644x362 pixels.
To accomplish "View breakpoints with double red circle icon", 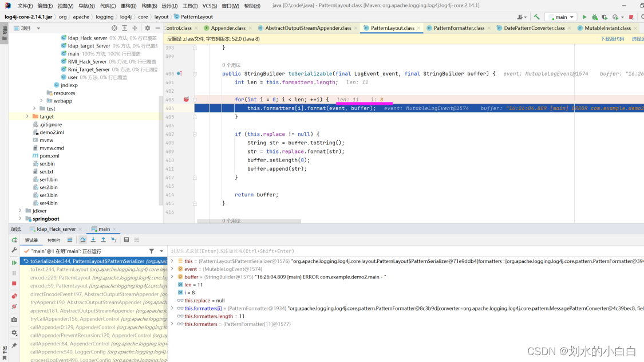I will 14,296.
